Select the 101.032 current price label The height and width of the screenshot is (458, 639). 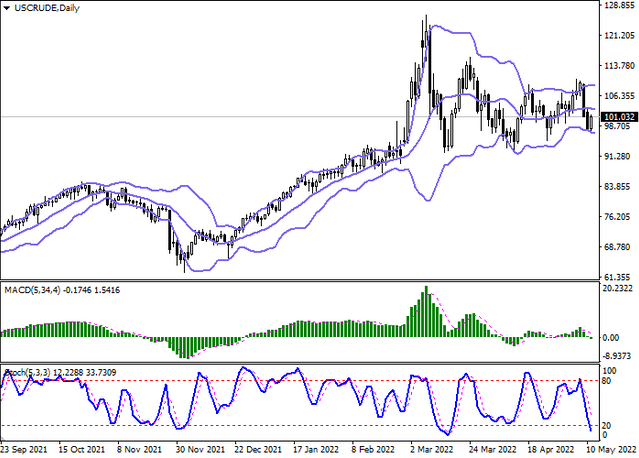(x=619, y=117)
